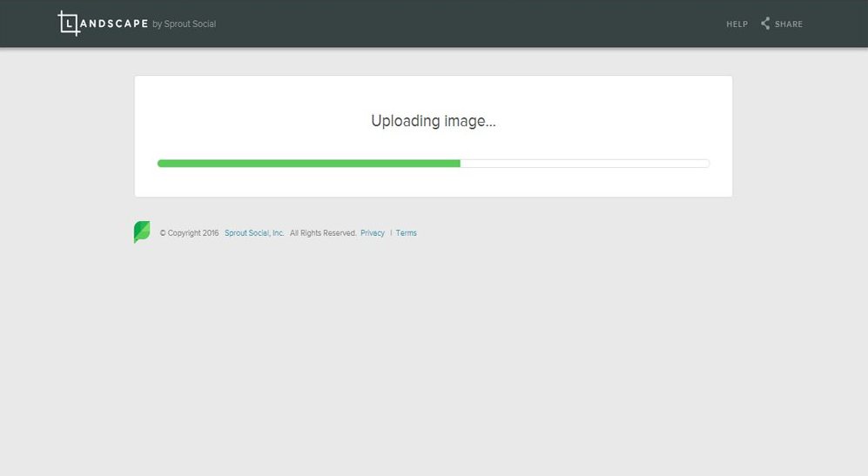
Task: Click the green Sprout Social leaf icon
Action: coord(142,232)
